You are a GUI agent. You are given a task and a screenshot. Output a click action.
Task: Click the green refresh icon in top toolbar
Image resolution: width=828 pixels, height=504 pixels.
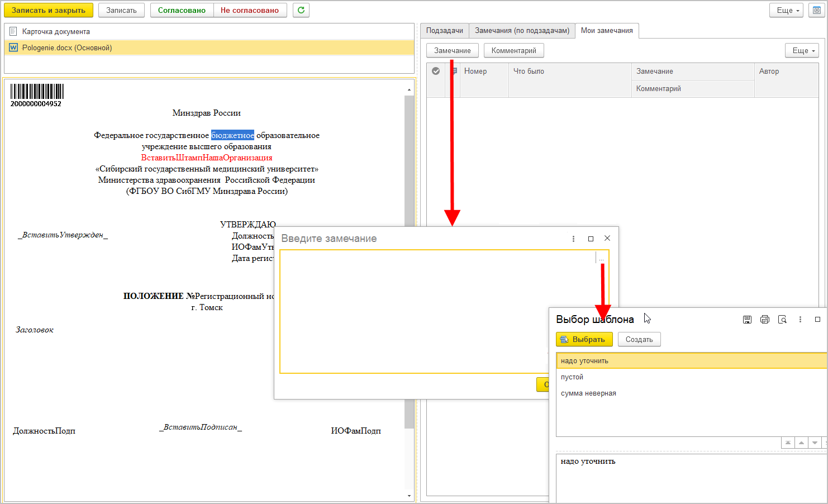point(301,10)
